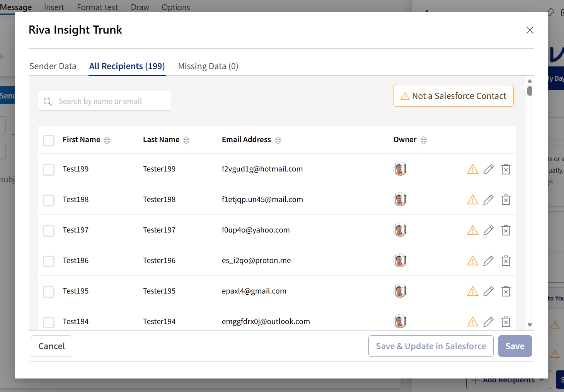Edit the Test194 recipient with pencil icon
The width and height of the screenshot is (564, 392).
coord(489,322)
